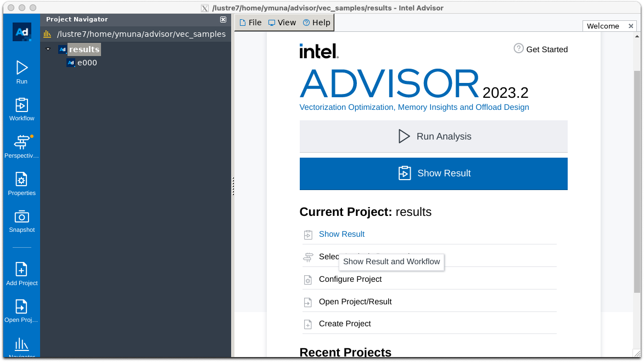
Task: Collapse the results tree node
Action: tap(48, 49)
